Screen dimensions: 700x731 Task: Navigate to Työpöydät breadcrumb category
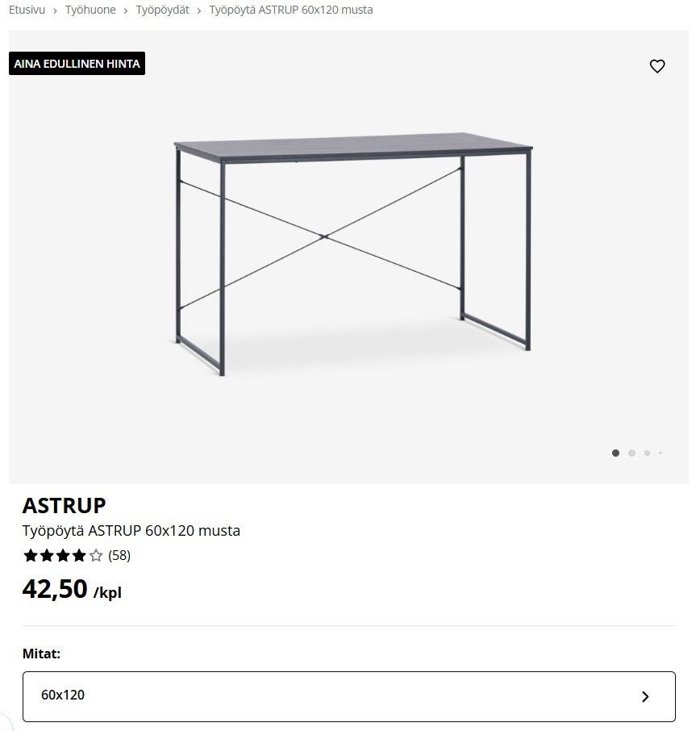point(162,10)
